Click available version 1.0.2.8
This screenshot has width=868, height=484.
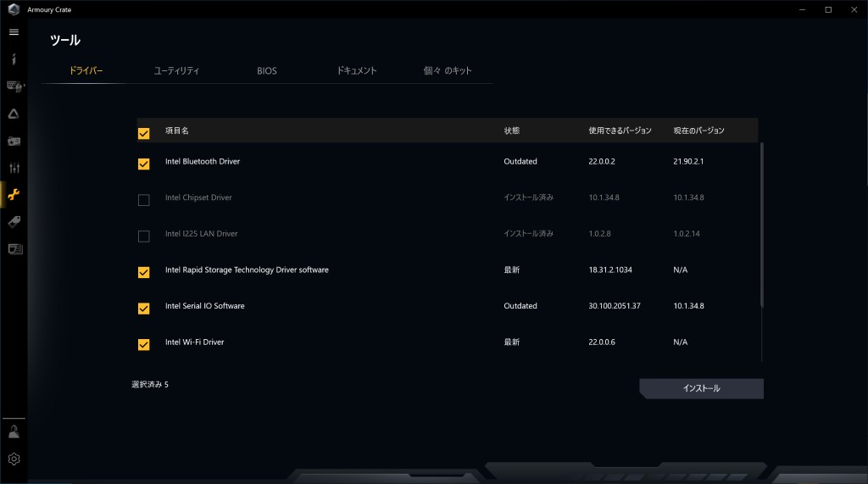pyautogui.click(x=599, y=234)
